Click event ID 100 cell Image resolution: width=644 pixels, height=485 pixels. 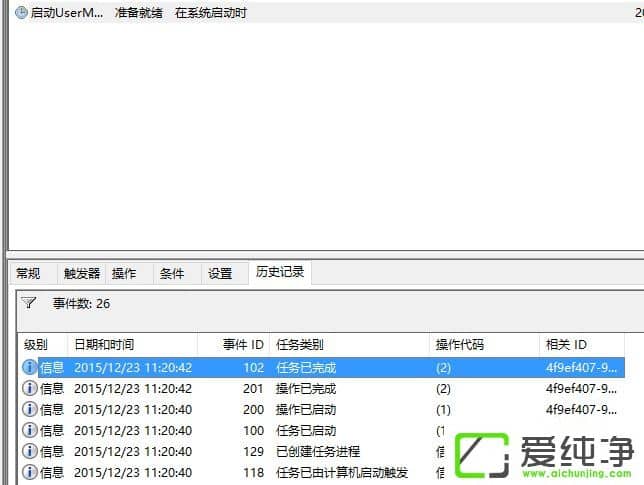coord(253,430)
